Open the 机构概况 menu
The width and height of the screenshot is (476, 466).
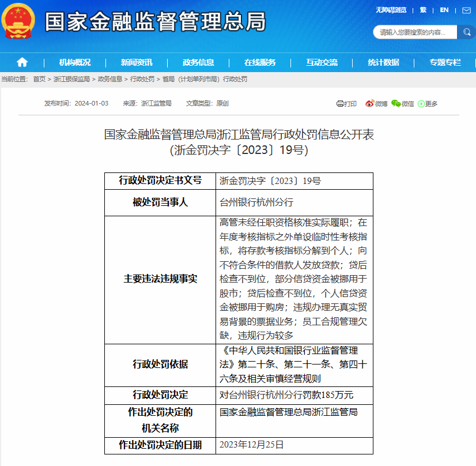coord(75,62)
